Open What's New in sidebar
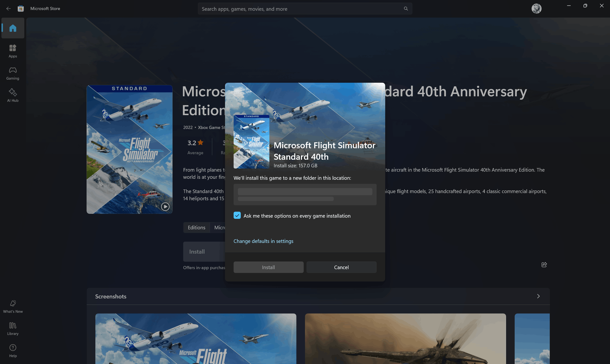 click(x=13, y=306)
